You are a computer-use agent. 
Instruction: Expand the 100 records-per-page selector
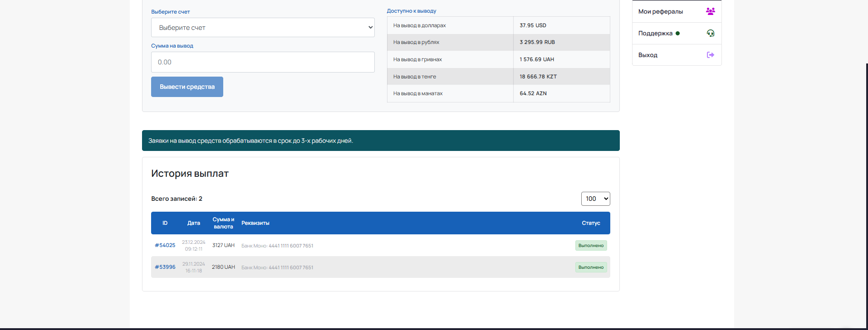tap(595, 199)
